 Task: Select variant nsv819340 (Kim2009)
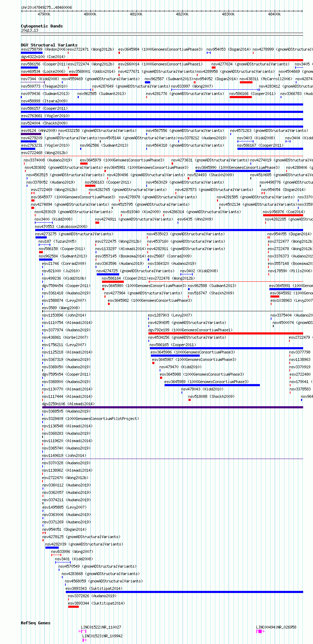pyautogui.click(x=141, y=212)
